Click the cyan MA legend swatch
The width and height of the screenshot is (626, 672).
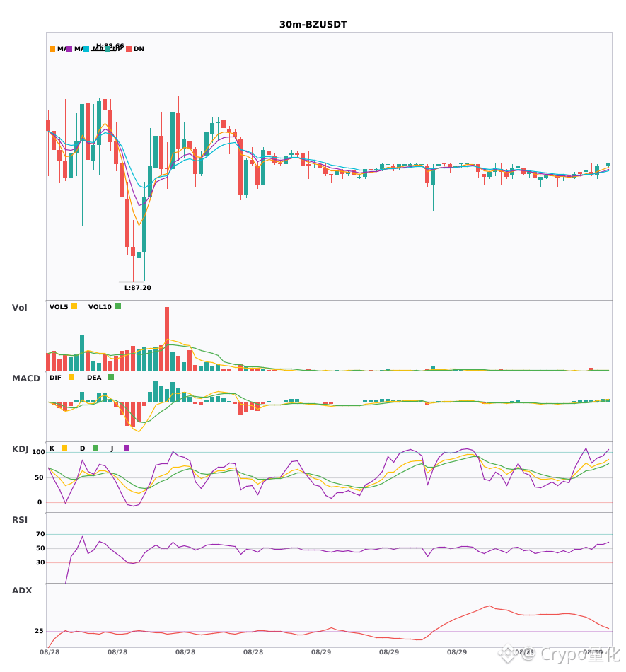[86, 49]
